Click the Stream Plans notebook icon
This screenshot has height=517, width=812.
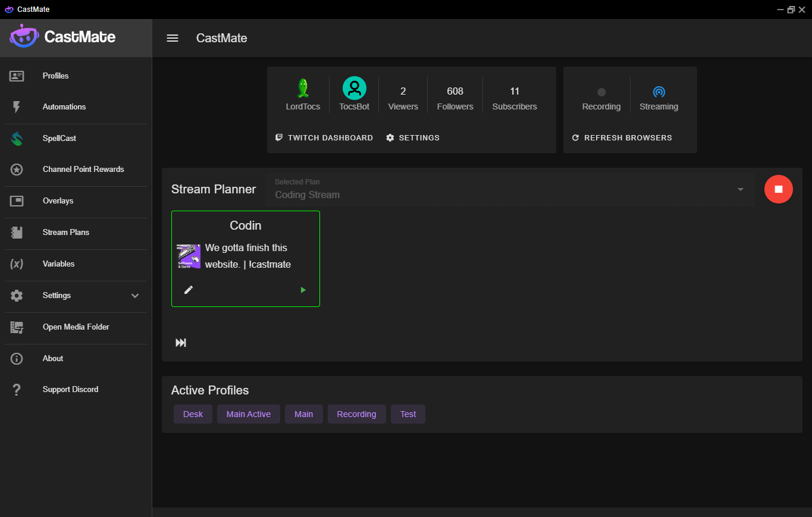click(17, 233)
